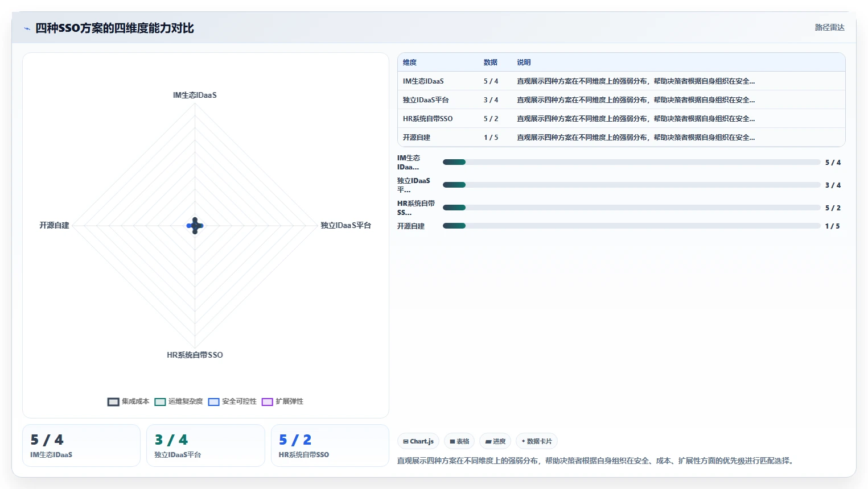Click the 进度 tag chip
This screenshot has width=868, height=489.
pos(495,441)
